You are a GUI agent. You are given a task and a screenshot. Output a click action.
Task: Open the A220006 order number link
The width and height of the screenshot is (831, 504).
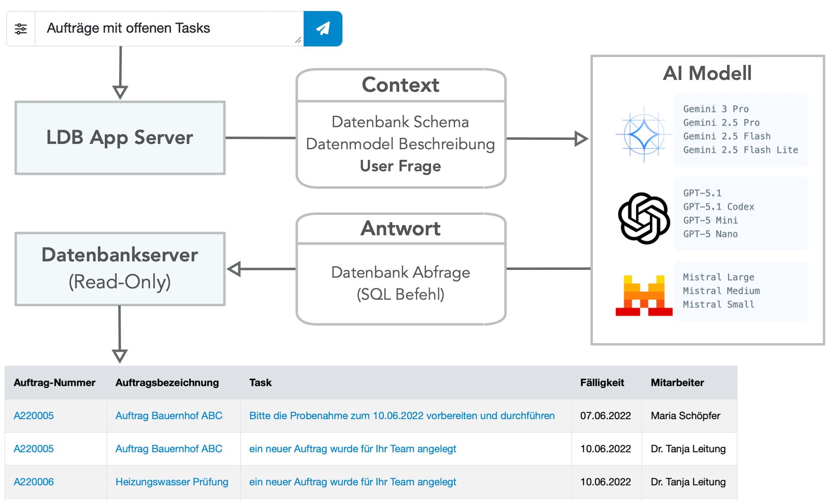pyautogui.click(x=34, y=482)
